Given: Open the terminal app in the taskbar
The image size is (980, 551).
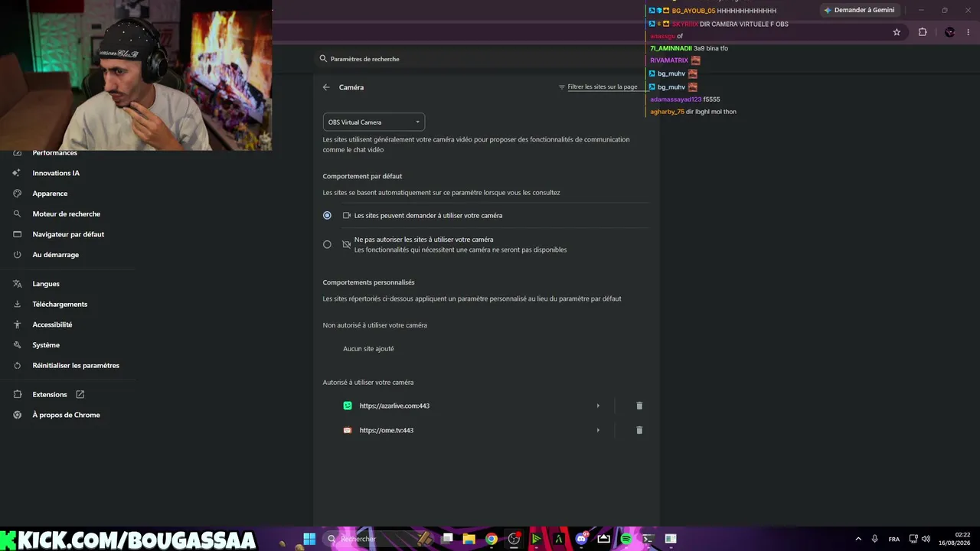Looking at the screenshot, I should point(648,539).
